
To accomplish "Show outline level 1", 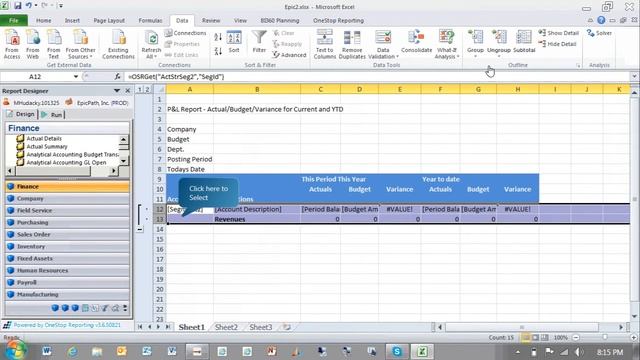I will tap(140, 89).
